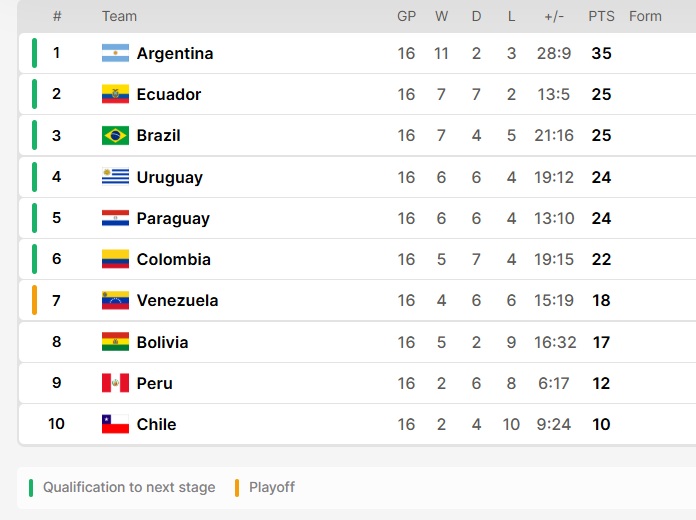Open the Chile team name link
The image size is (696, 520).
point(156,424)
